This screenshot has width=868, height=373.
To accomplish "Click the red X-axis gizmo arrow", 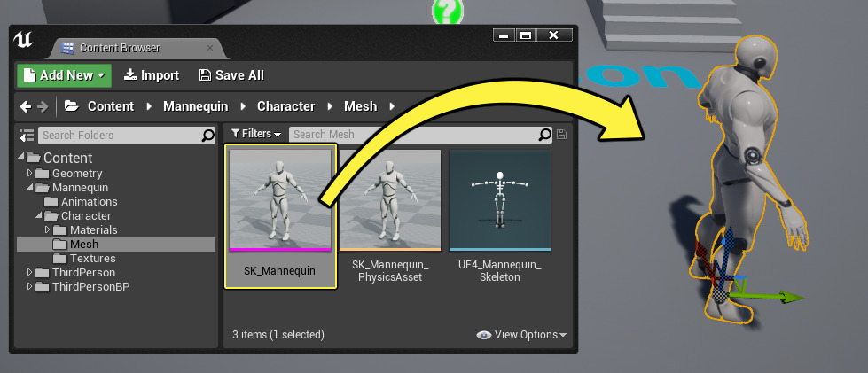I will tap(702, 257).
